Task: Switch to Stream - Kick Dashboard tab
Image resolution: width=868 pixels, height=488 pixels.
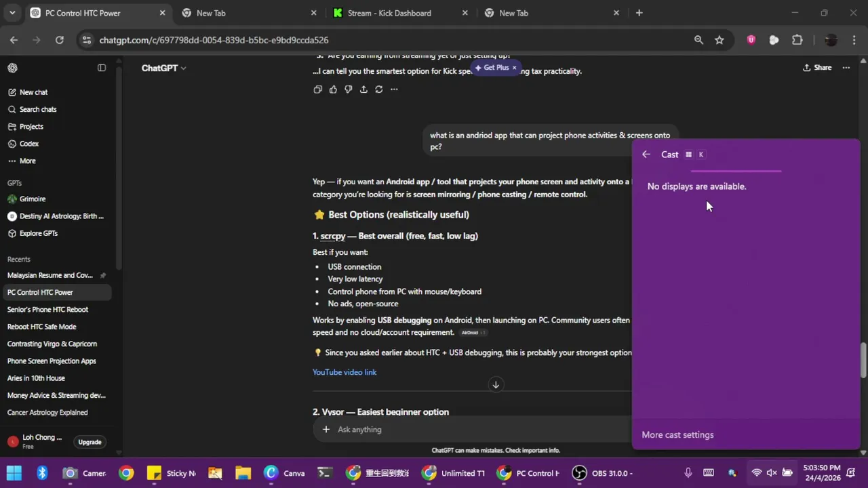Action: pyautogui.click(x=401, y=13)
